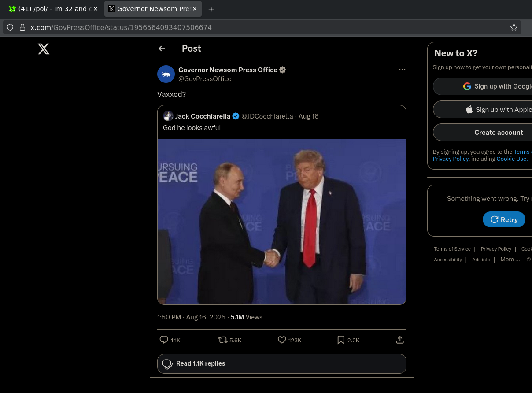Go back using the arrow beside Post
Viewport: 532px width, 393px height.
(162, 48)
